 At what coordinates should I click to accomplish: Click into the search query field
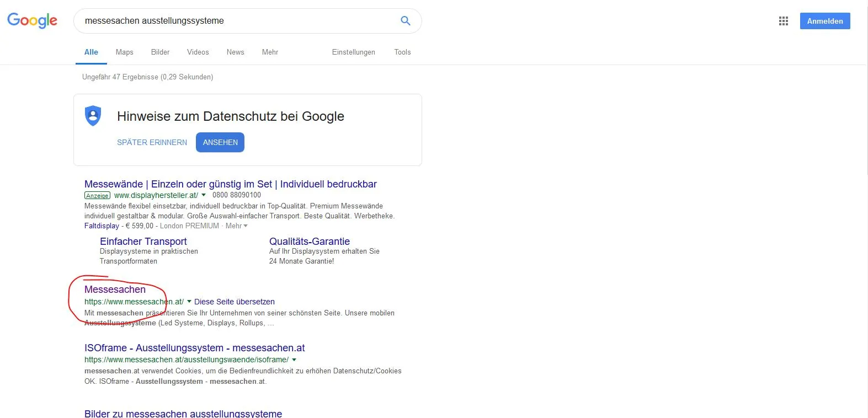(237, 21)
